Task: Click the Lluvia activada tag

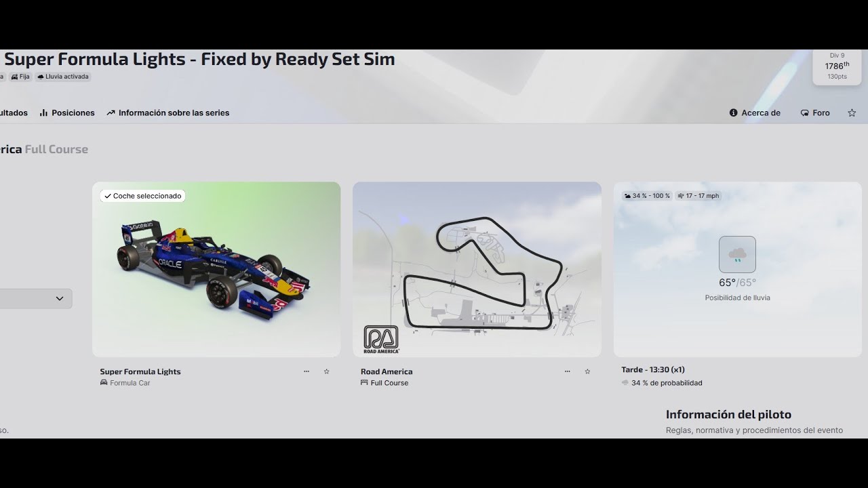Action: click(63, 77)
